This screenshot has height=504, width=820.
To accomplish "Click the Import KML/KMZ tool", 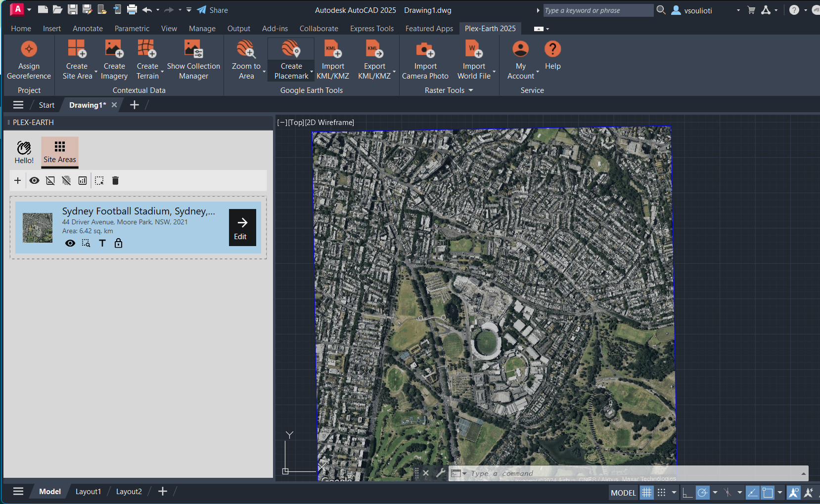I will click(333, 60).
